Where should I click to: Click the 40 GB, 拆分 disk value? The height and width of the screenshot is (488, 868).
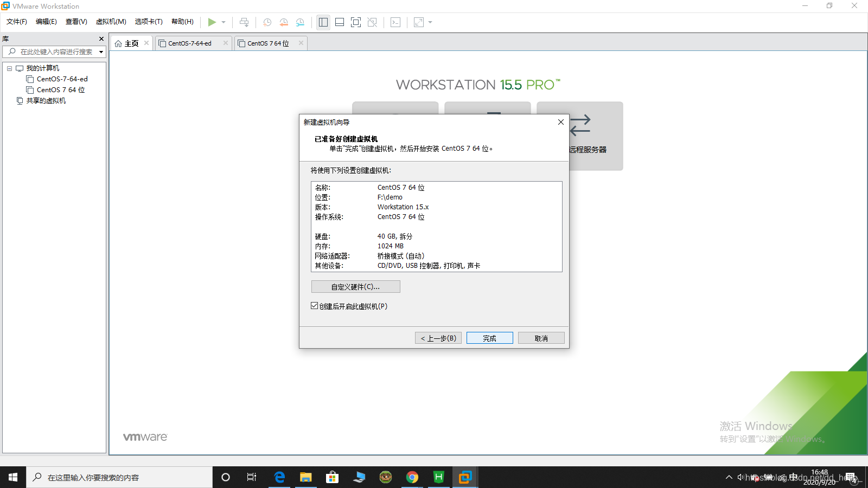[x=395, y=236]
